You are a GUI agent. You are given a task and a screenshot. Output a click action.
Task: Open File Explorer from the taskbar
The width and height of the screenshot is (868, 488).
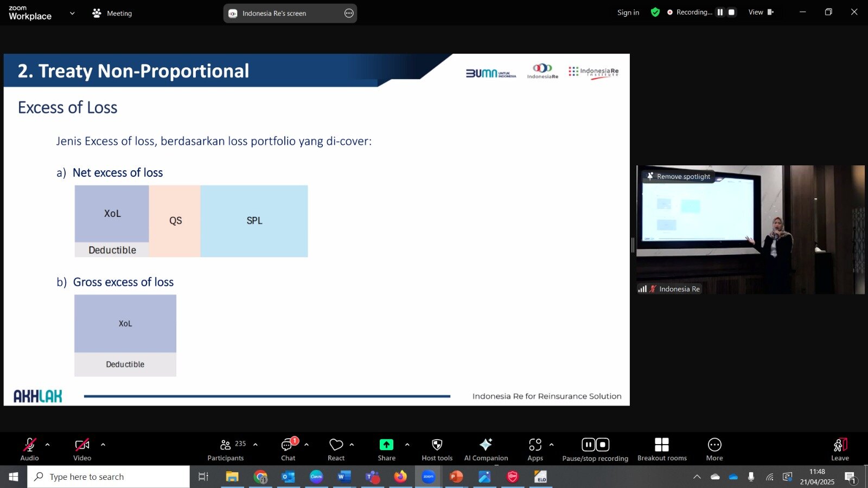(x=232, y=477)
